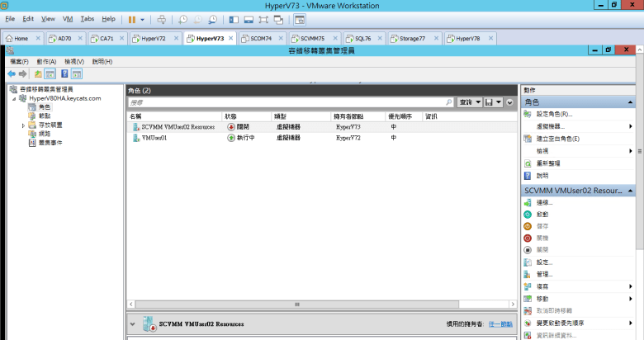This screenshot has height=340, width=644.
Task: Open the 查詢 dropdown next to search box
Action: pos(470,102)
